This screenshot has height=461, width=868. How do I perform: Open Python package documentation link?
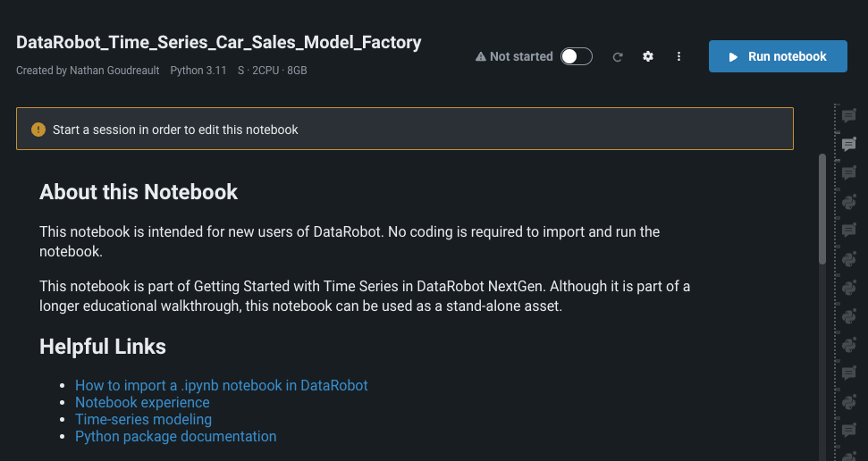tap(175, 436)
